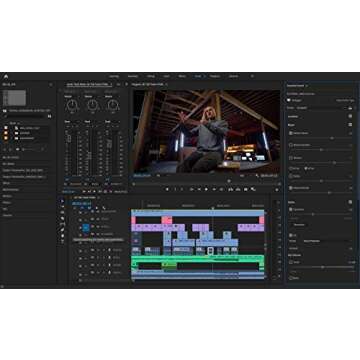
Task: Enable the DeHum checkbox
Action: click(291, 158)
